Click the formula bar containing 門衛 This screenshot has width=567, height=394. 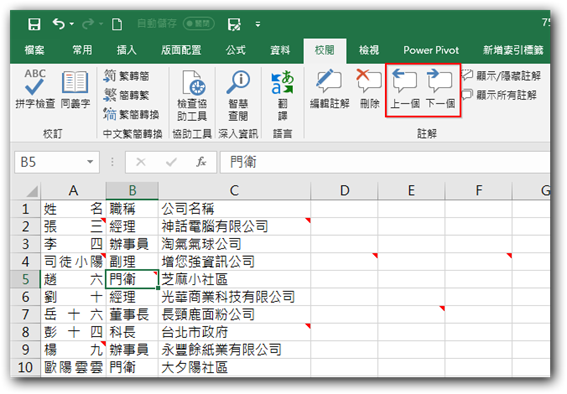click(385, 162)
